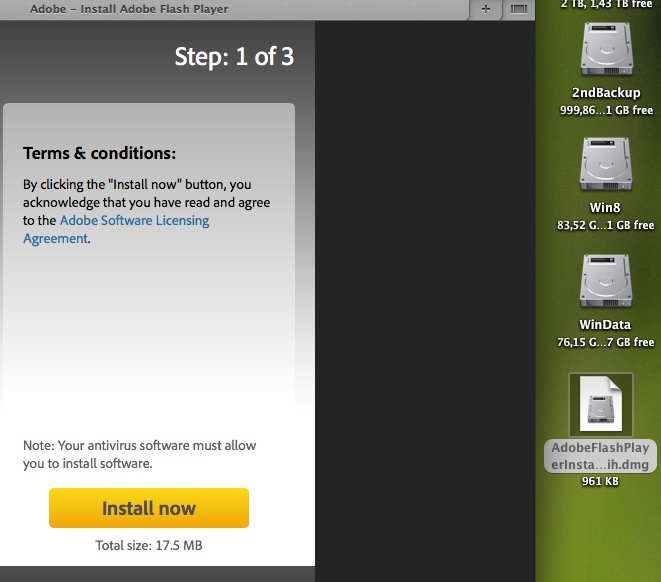The width and height of the screenshot is (661, 582).
Task: Click the 76,15 G...7 GB free text
Action: (605, 342)
